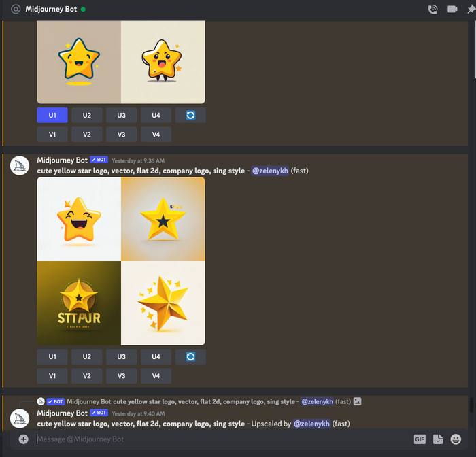
Task: Click the refresh icon in the first image grid
Action: (190, 116)
